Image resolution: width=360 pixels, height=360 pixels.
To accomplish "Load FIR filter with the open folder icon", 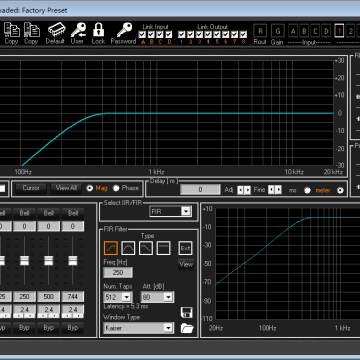I will 187,328.
